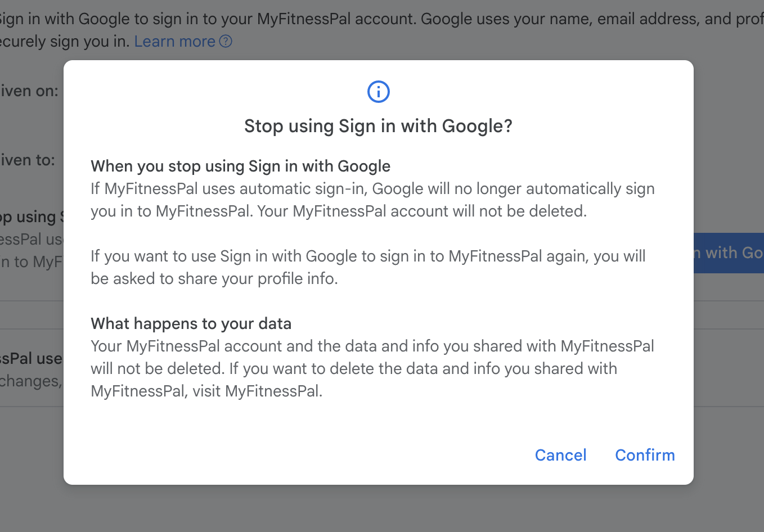764x532 pixels.
Task: Click the heading When you stop using Sign in with Google
Action: pyautogui.click(x=240, y=166)
